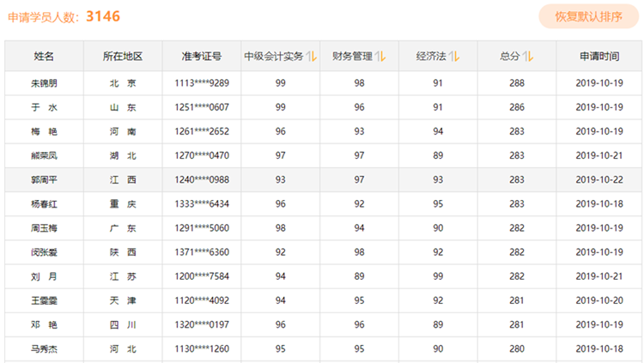Viewport: 644px width, 363px height.
Task: Select exam number 1130****1260
Action: (201, 349)
